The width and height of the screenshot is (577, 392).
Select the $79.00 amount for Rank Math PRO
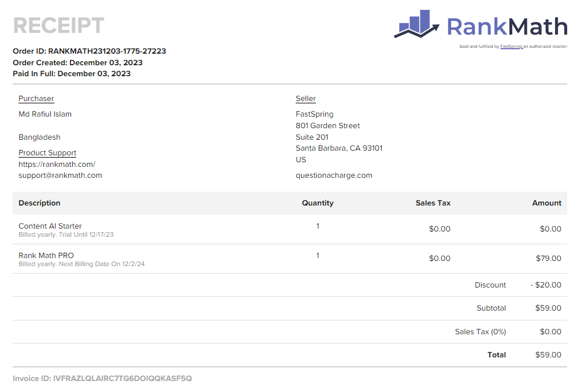pos(549,258)
